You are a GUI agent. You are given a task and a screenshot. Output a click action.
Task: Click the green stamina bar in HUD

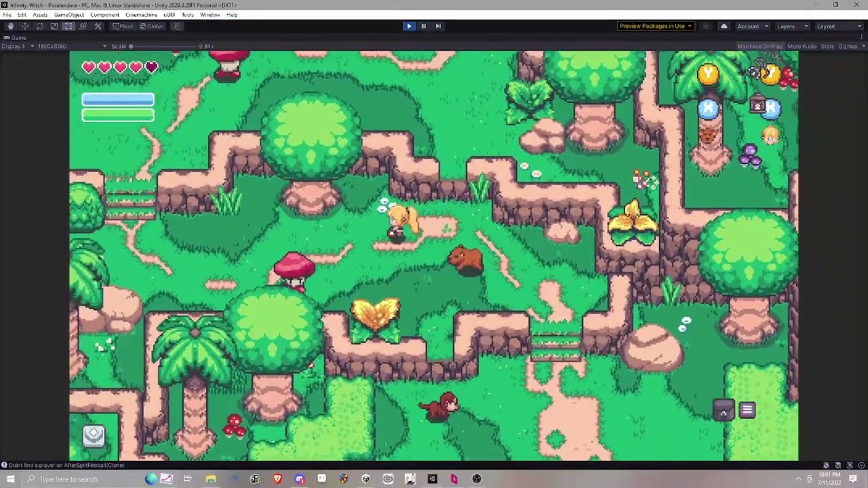click(118, 115)
